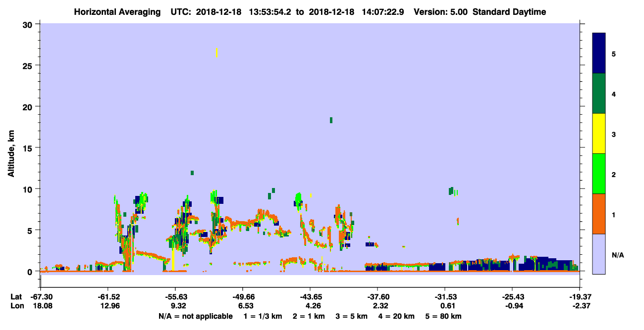Click the lavender N/A colorbar segment
Image resolution: width=644 pixels, height=330 pixels.
pyautogui.click(x=599, y=254)
